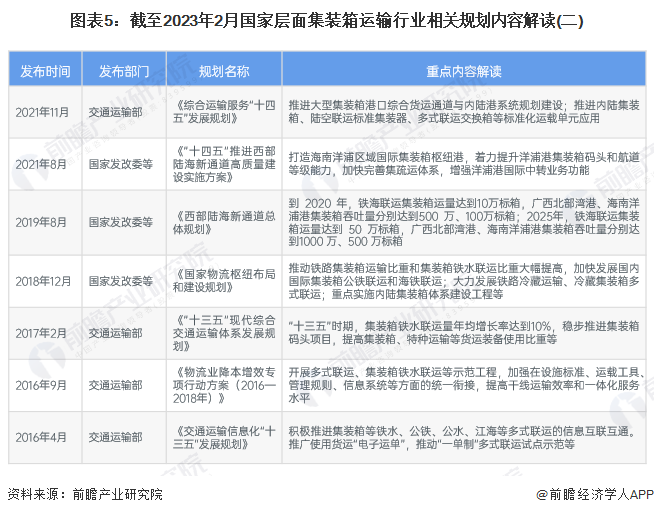Screen dimensions: 654x515
Task: Click 国家发改委等 in the 2019年8月 row
Action: [121, 222]
